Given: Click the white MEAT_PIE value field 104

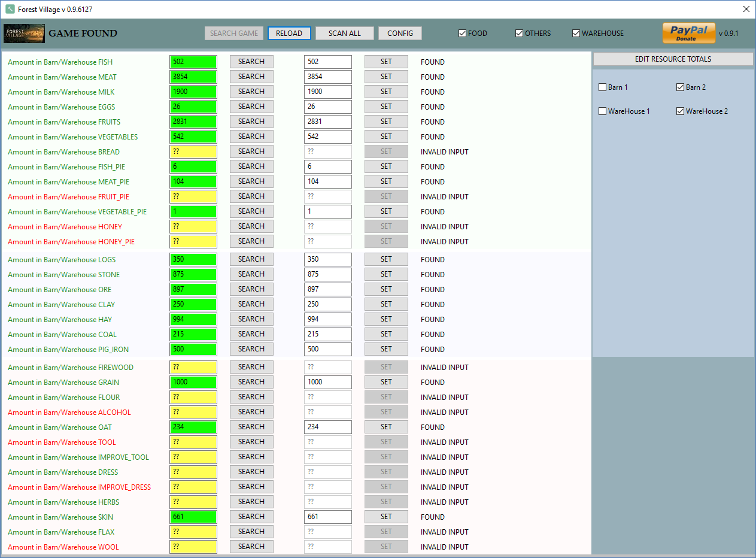Looking at the screenshot, I should [x=328, y=181].
